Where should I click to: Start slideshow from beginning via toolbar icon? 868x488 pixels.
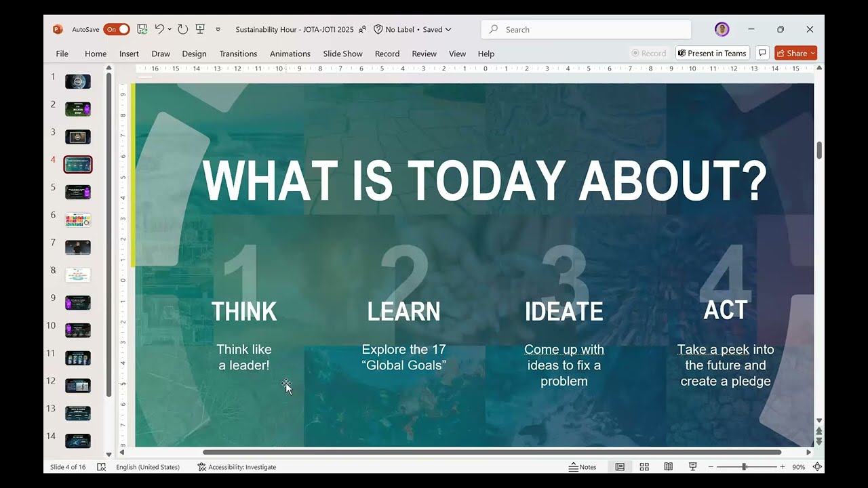[x=200, y=29]
